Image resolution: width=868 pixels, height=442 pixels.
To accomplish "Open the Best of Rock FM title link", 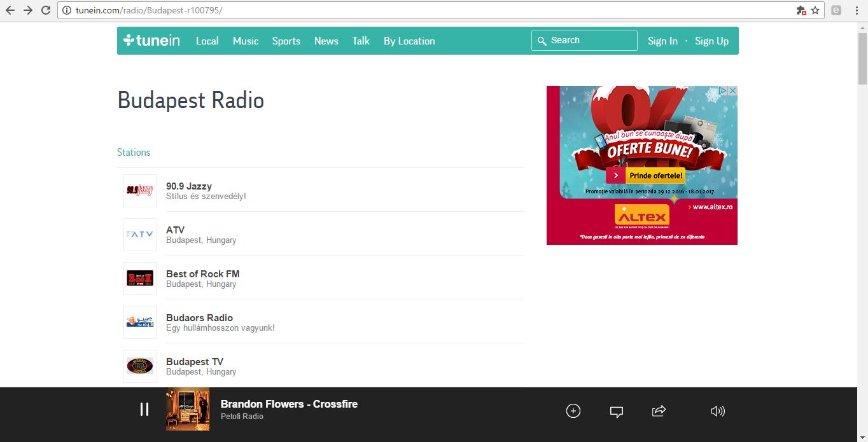I will click(203, 274).
